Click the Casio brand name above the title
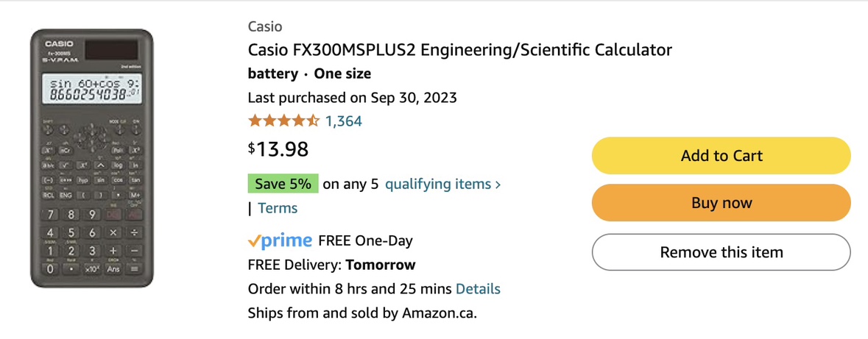 (264, 26)
